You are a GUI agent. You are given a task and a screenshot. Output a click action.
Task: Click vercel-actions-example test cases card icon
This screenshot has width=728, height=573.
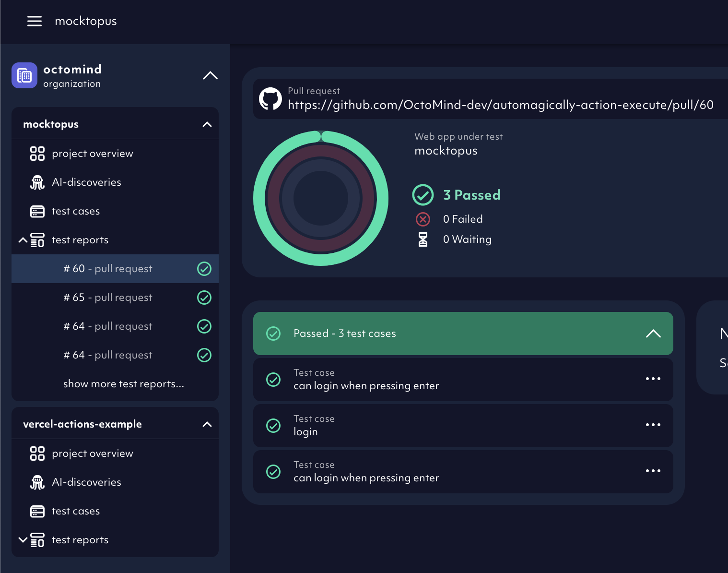(37, 512)
